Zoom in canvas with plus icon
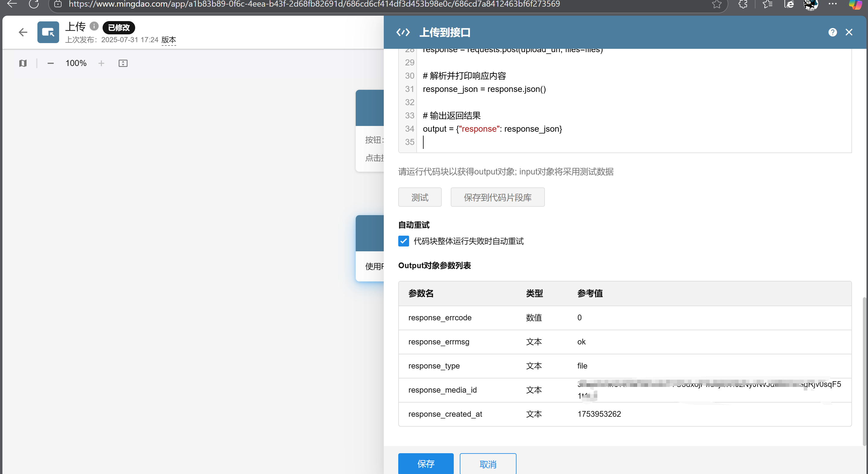 tap(101, 63)
